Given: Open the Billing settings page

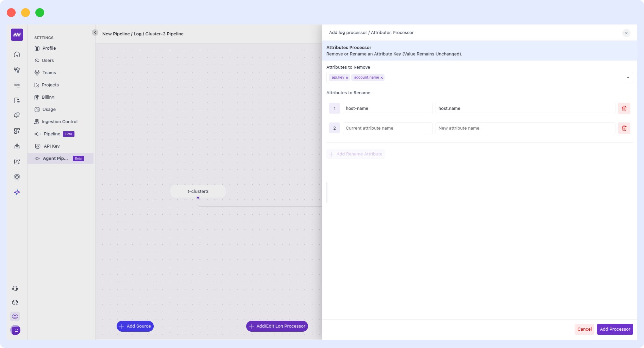Looking at the screenshot, I should (48, 97).
